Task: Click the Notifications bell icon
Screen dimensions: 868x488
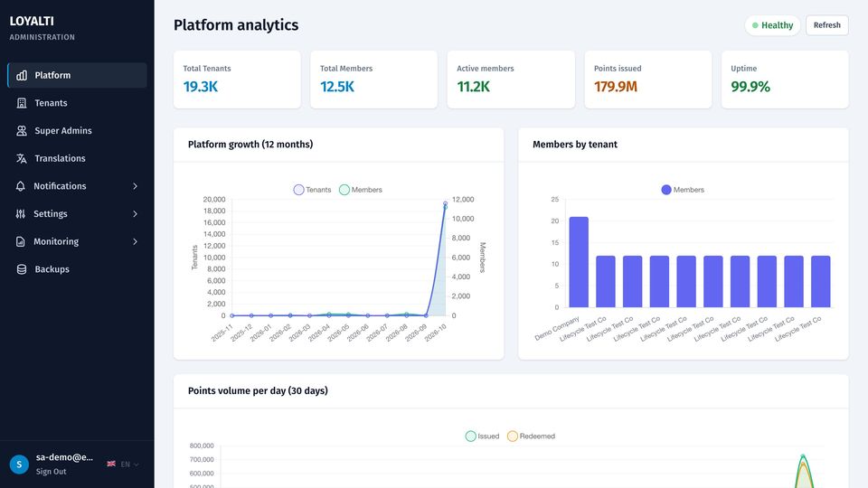Action: click(x=21, y=186)
